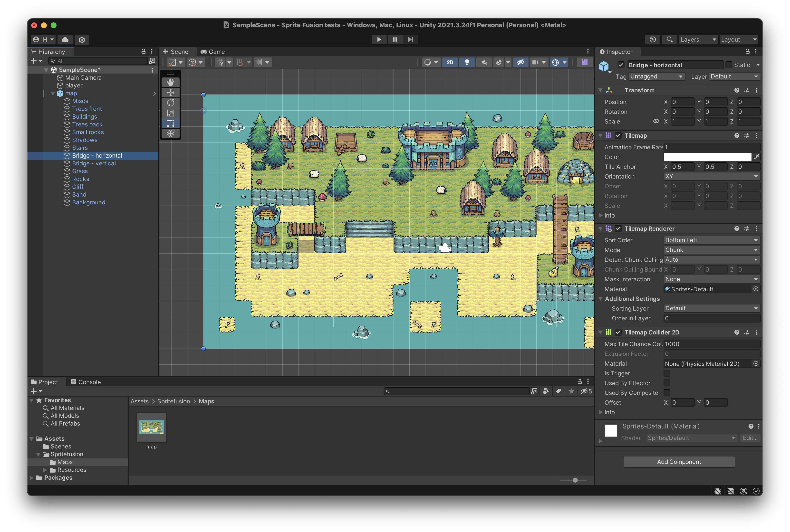Toggle scene lighting bulb icon

[467, 62]
